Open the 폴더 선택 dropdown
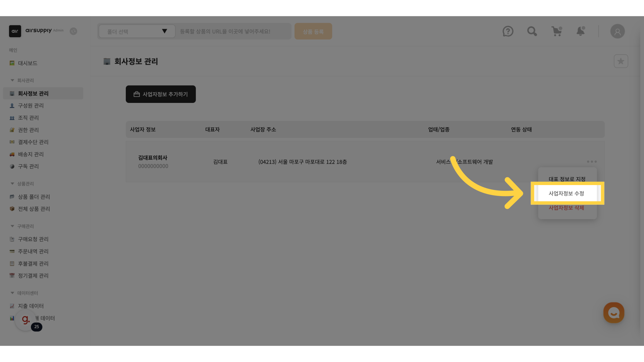 point(137,32)
